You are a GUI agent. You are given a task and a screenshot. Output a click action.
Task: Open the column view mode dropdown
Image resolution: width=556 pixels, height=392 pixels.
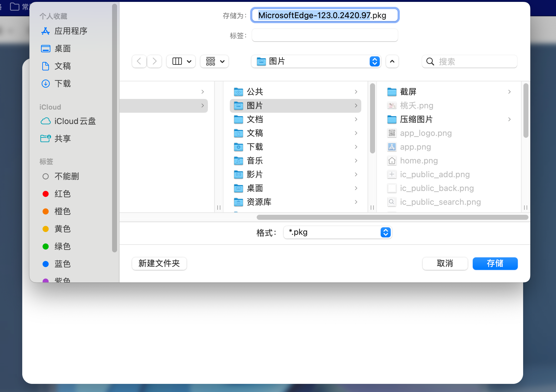point(181,61)
